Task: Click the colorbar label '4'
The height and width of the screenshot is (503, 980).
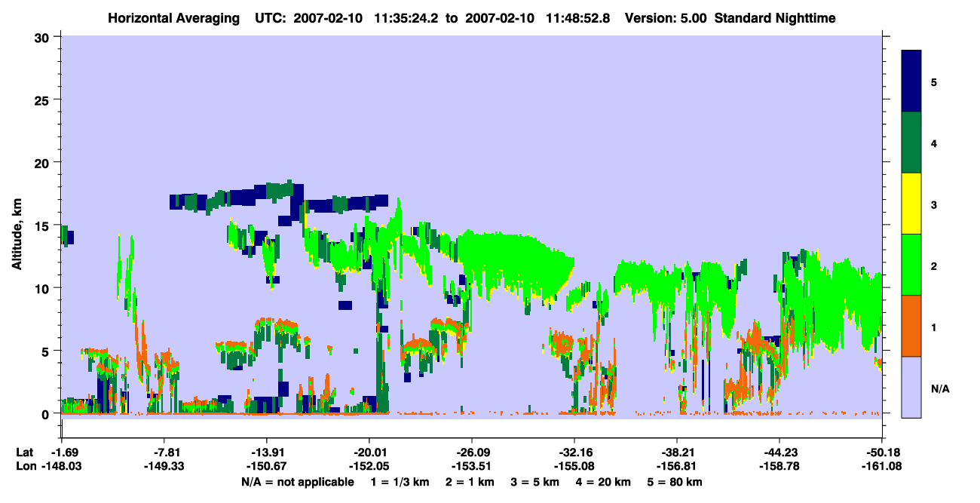Action: [934, 143]
